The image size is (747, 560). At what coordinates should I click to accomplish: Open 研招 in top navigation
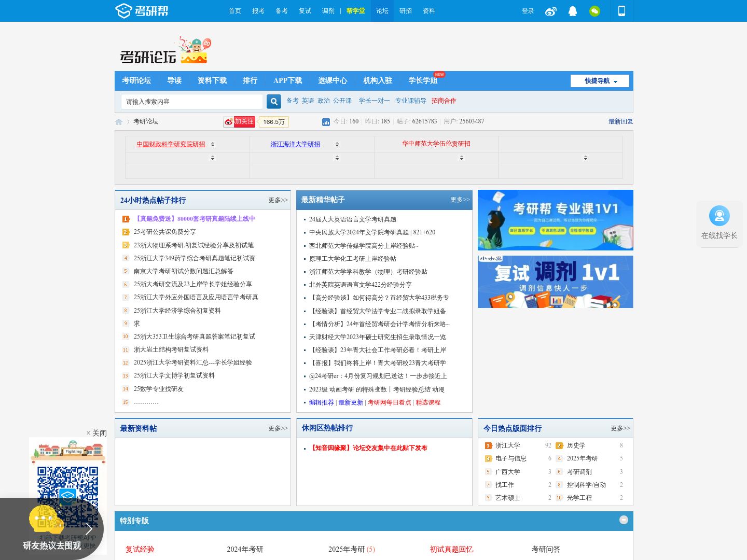pyautogui.click(x=406, y=11)
